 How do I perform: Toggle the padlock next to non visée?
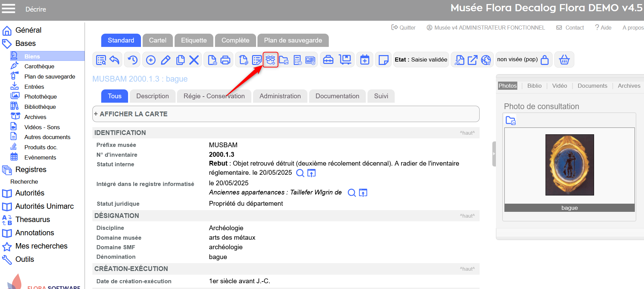click(x=544, y=60)
